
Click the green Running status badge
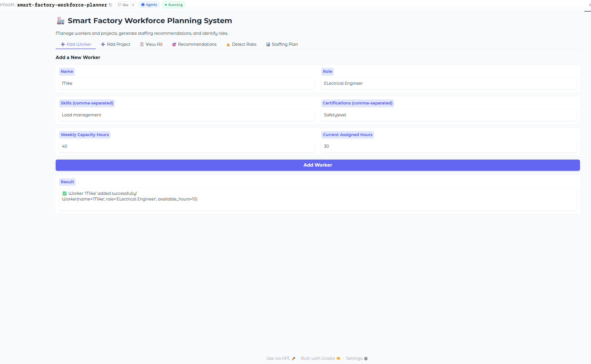point(173,5)
